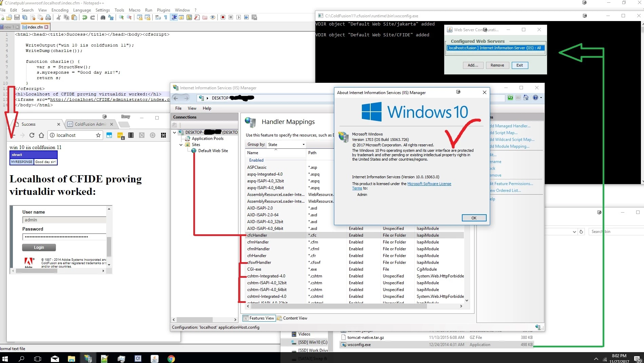Click the Redo icon in Notepad++ toolbar
This screenshot has width=644, height=363.
tap(92, 17)
